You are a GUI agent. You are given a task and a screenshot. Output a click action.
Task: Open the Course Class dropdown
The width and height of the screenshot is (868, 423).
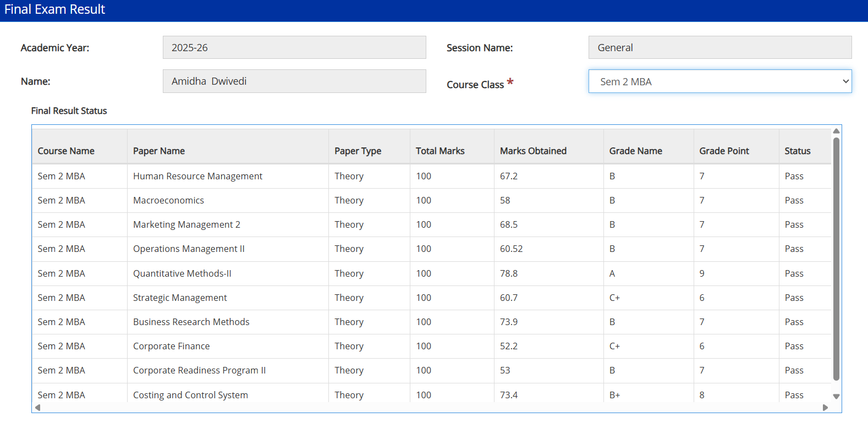(x=719, y=81)
